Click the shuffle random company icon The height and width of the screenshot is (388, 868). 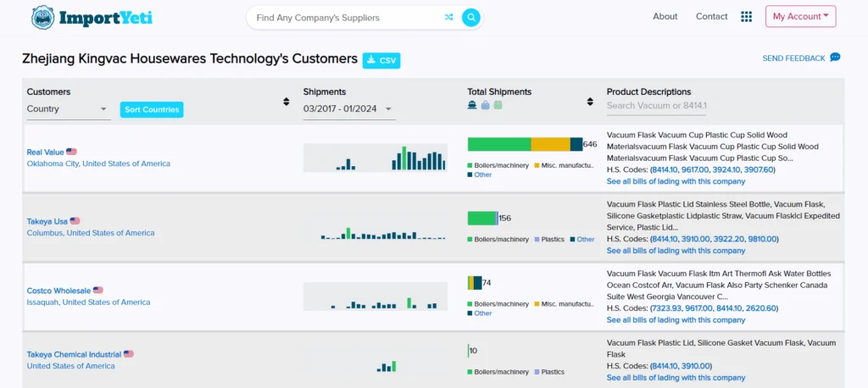[x=448, y=18]
